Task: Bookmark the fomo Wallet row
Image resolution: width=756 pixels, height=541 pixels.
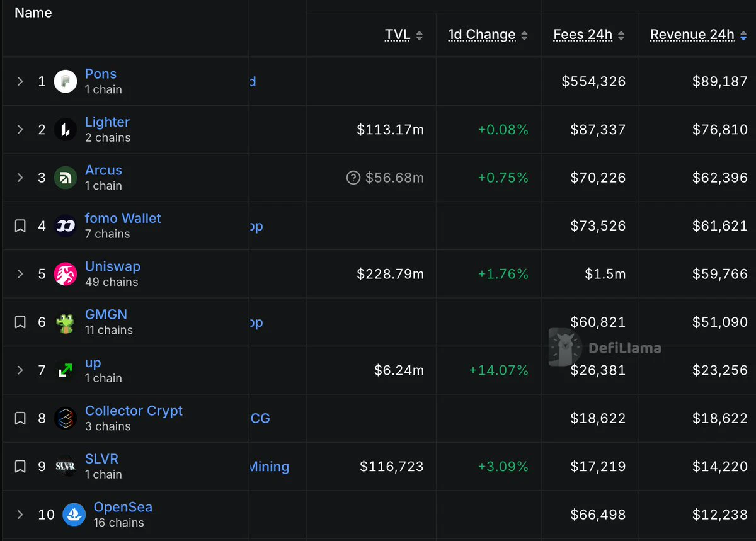Action: coord(20,226)
